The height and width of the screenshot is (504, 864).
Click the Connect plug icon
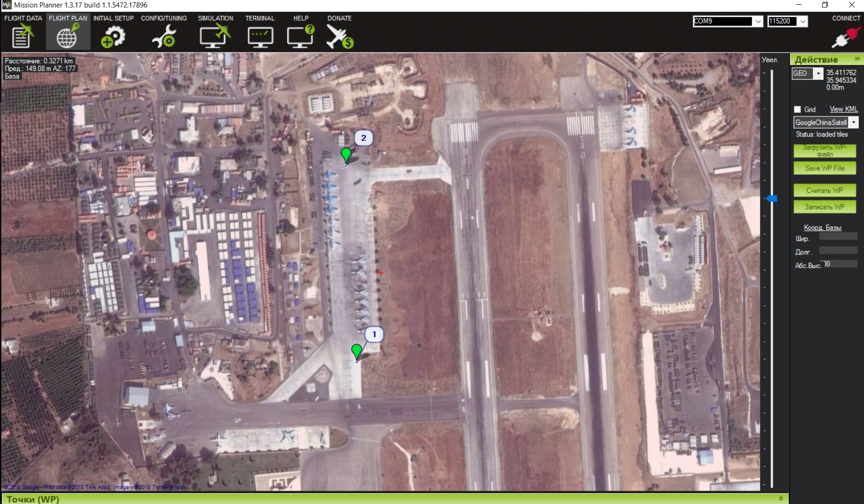(846, 37)
